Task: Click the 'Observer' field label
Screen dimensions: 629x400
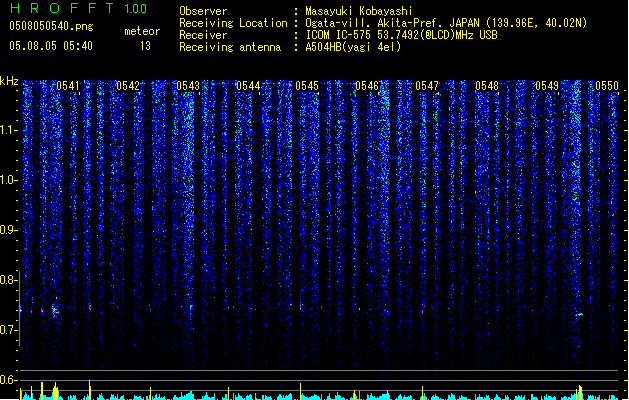Action: coord(203,11)
